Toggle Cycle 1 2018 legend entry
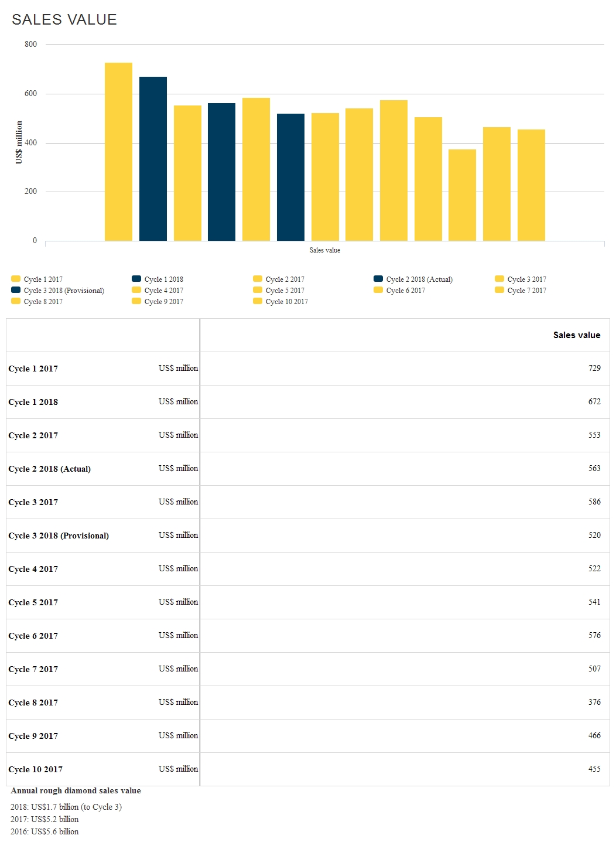The height and width of the screenshot is (849, 616). 158,279
